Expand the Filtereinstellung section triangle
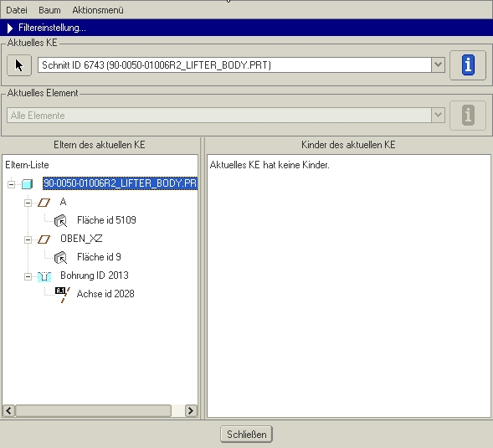The width and height of the screenshot is (493, 448). tap(10, 28)
